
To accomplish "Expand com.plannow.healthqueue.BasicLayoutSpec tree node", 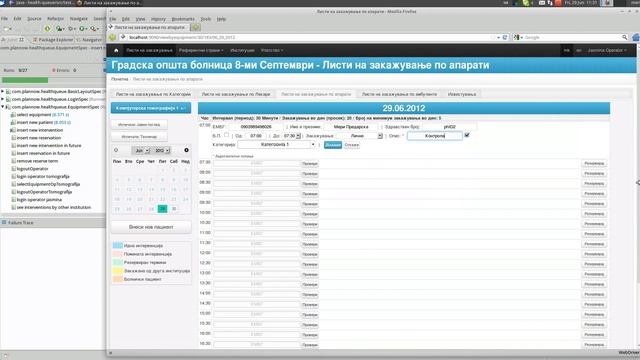I will (x=2, y=91).
